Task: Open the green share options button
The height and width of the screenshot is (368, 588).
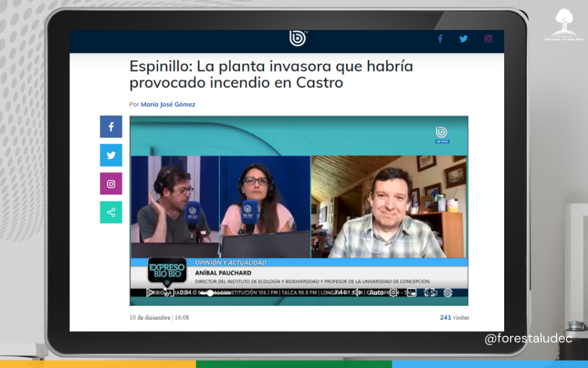Action: point(111,212)
